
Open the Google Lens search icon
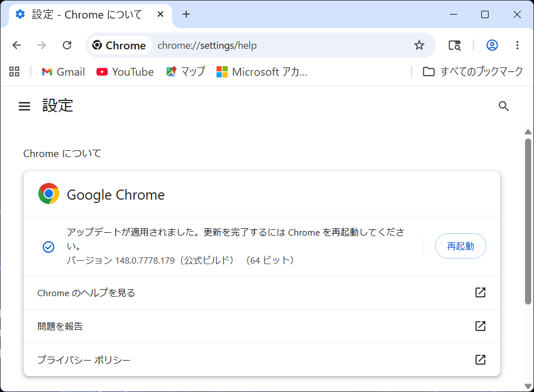pos(454,45)
